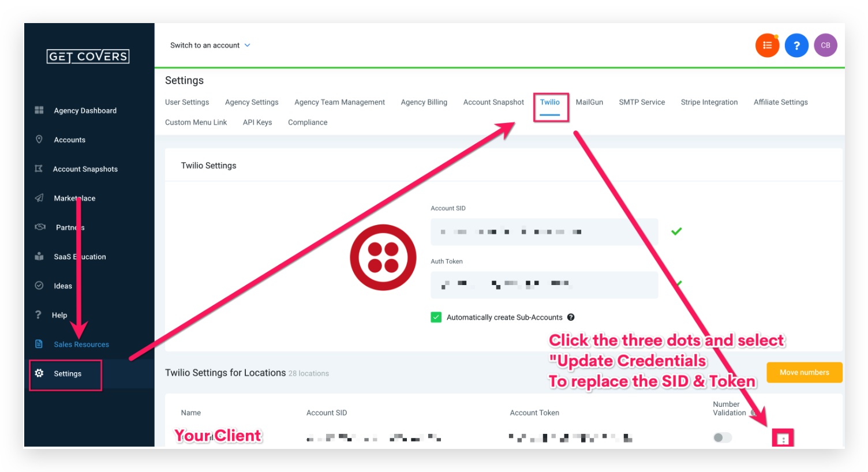Click the Settings gear icon

coord(39,373)
